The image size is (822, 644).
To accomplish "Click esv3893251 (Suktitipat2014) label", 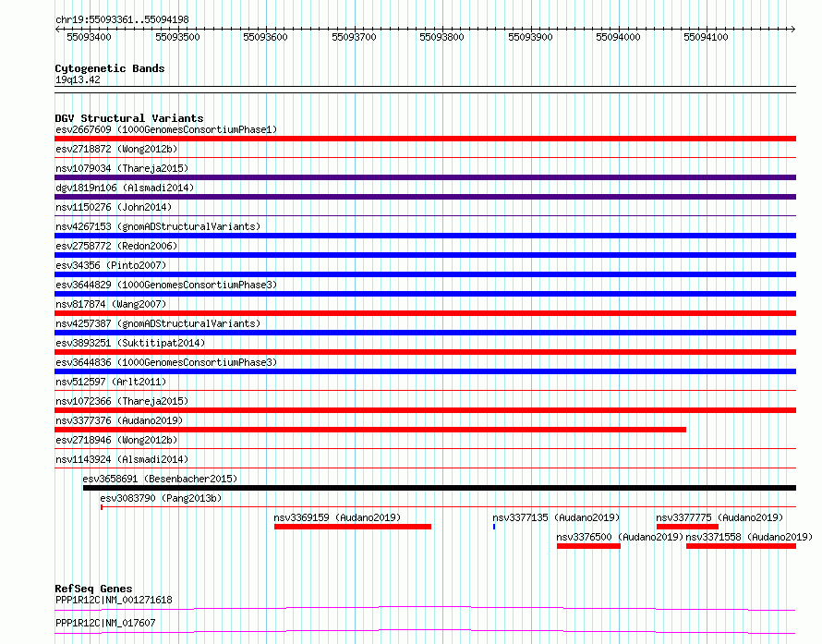I will pos(130,343).
